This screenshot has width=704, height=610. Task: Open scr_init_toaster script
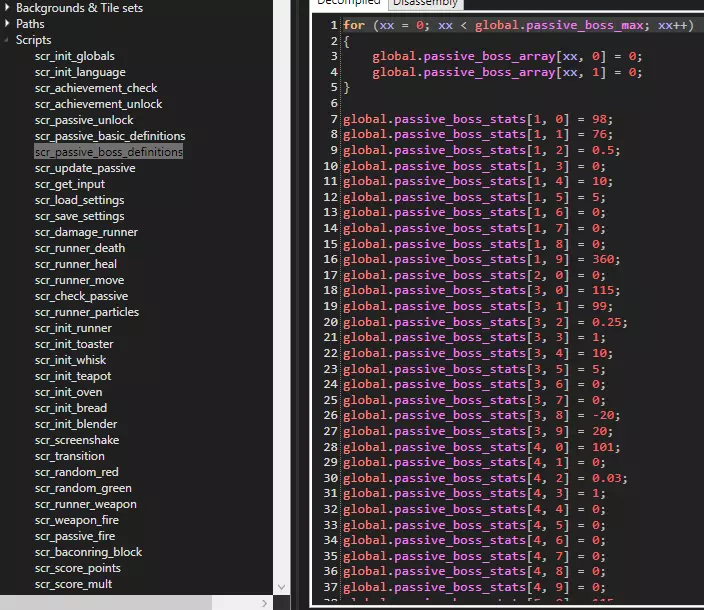[x=74, y=344]
